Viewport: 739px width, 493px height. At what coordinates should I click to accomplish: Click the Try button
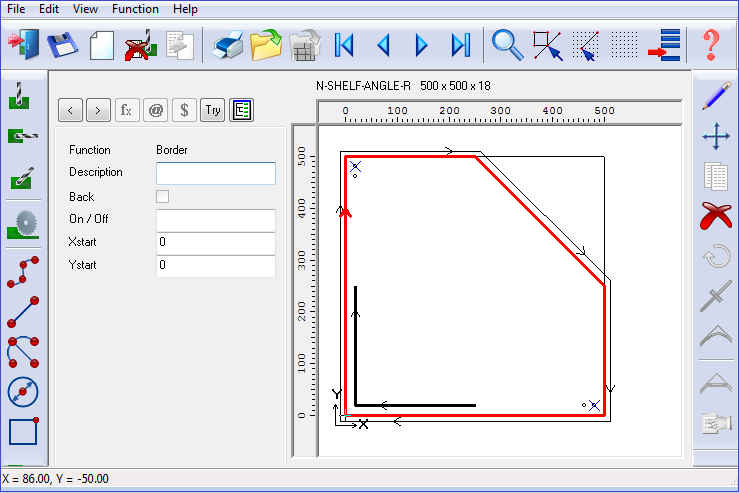point(213,110)
